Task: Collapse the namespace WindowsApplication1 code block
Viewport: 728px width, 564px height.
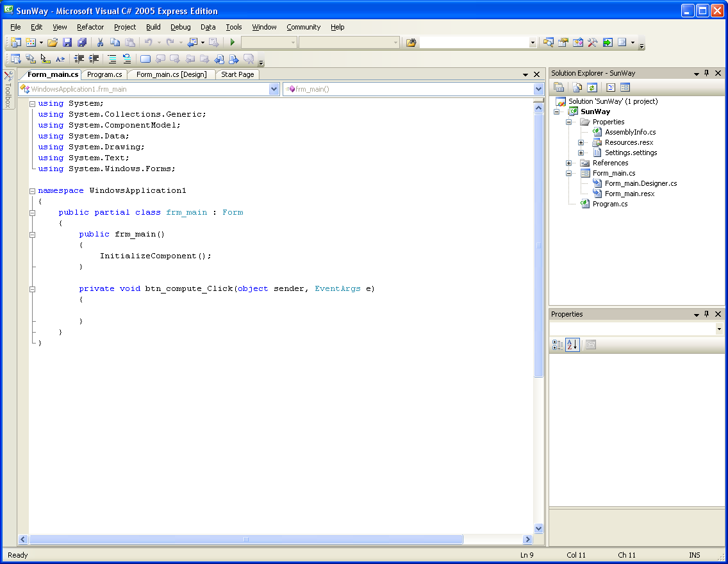Action: (x=32, y=191)
